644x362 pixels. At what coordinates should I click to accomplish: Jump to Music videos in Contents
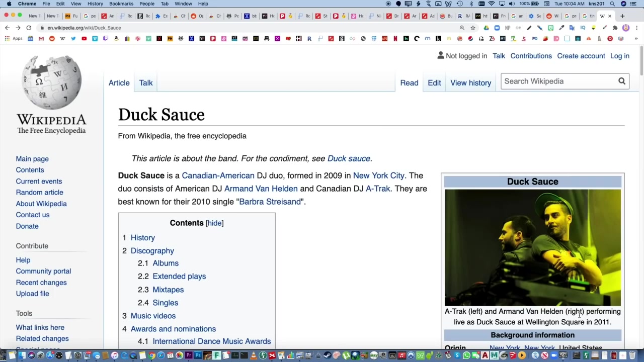click(153, 316)
